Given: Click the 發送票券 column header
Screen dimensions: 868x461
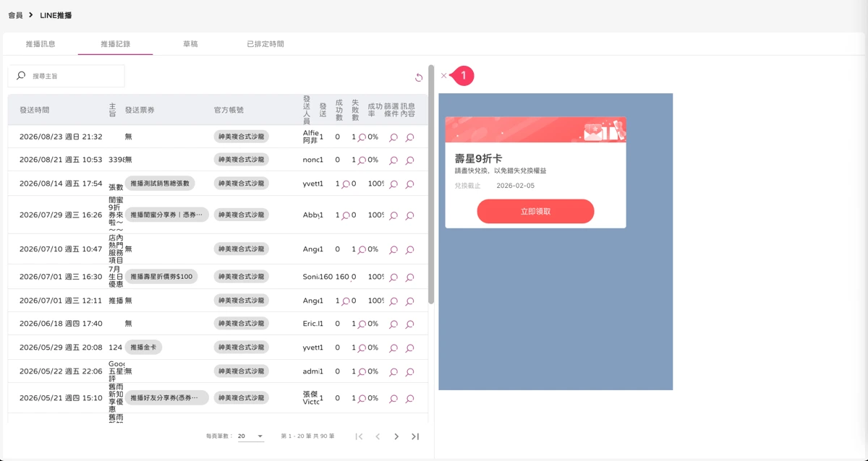Looking at the screenshot, I should point(140,111).
